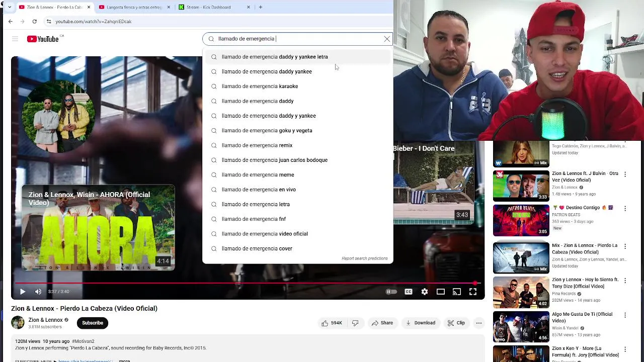Click the Clip button
Image resolution: width=644 pixels, height=362 pixels.
point(456,323)
